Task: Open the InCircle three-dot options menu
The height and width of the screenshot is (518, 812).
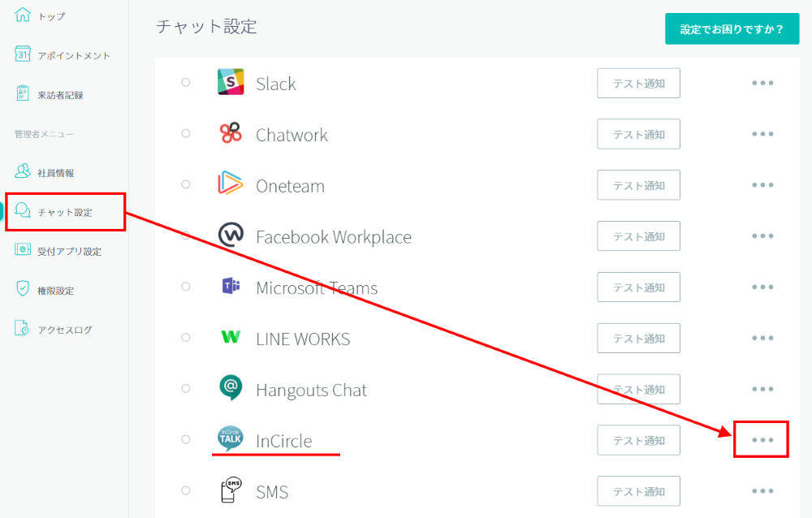Action: pos(762,440)
